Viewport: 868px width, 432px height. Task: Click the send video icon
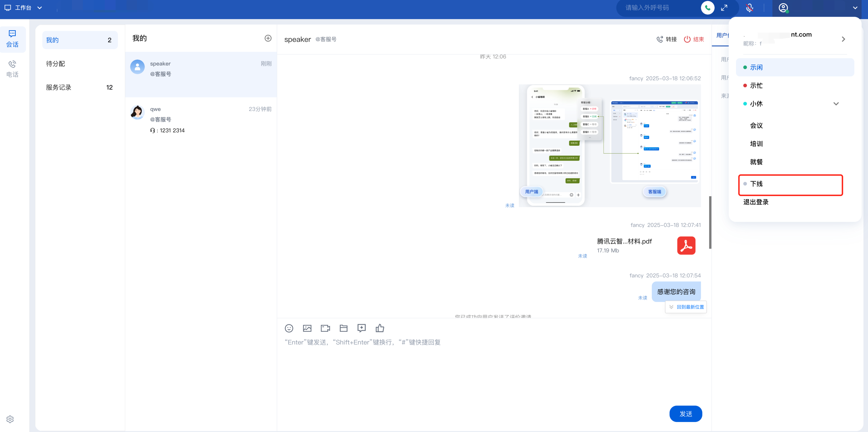(325, 328)
